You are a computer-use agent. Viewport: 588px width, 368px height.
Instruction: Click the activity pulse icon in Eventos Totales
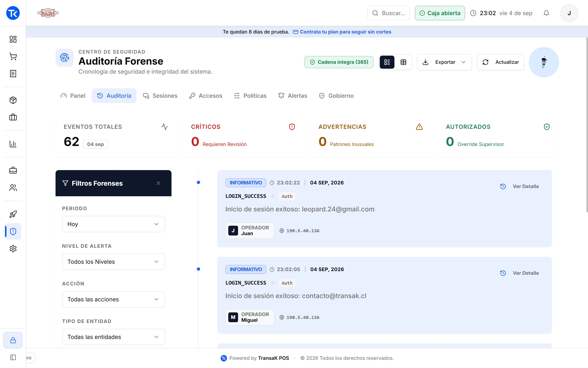165,127
